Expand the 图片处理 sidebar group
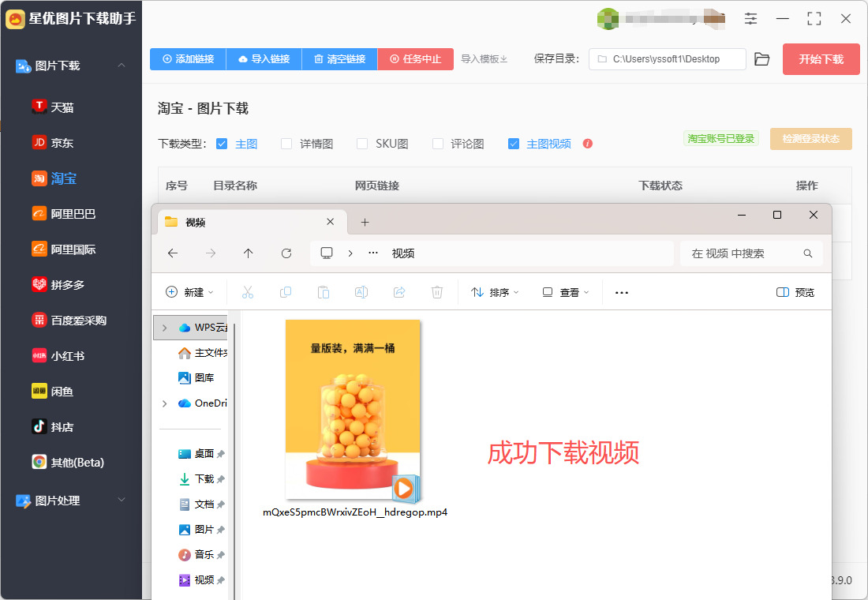Viewport: 868px width, 600px height. 122,501
